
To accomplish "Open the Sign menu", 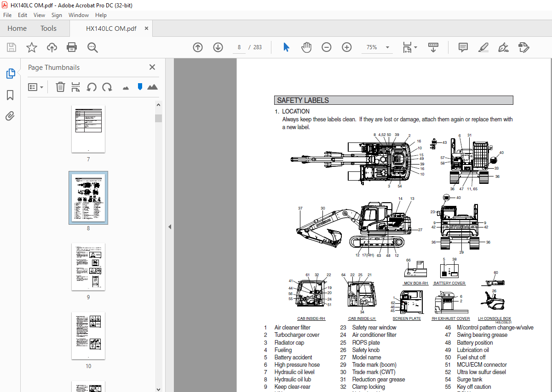I will point(57,15).
